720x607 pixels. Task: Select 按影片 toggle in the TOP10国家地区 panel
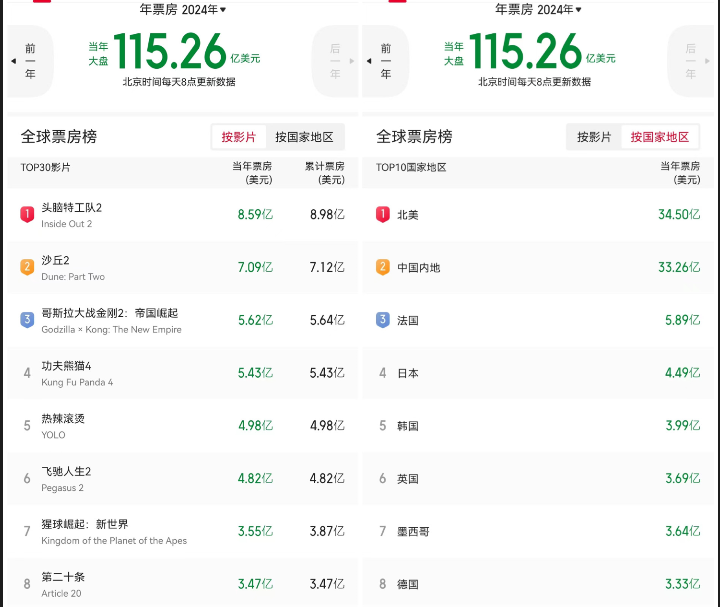pyautogui.click(x=594, y=137)
